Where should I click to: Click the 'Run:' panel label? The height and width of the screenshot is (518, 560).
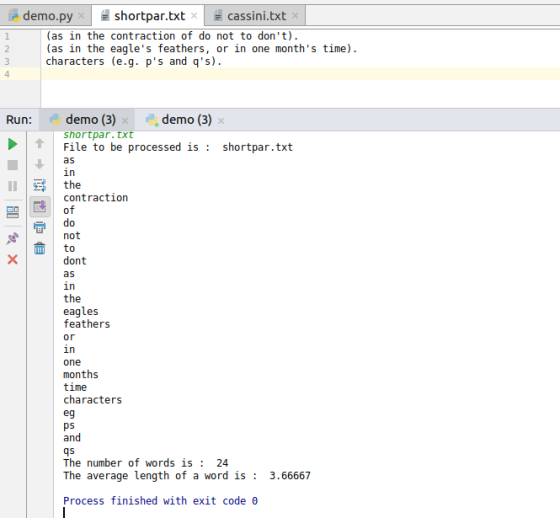pos(19,120)
